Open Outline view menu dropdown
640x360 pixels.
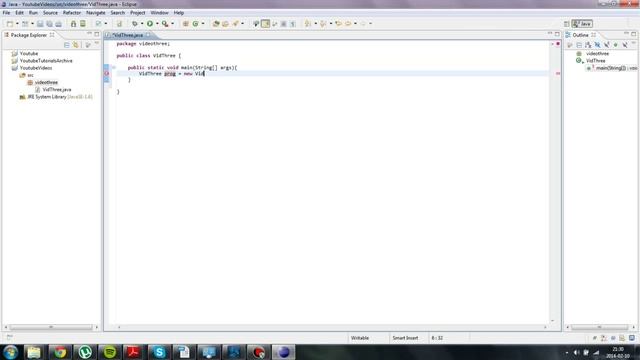click(x=633, y=43)
